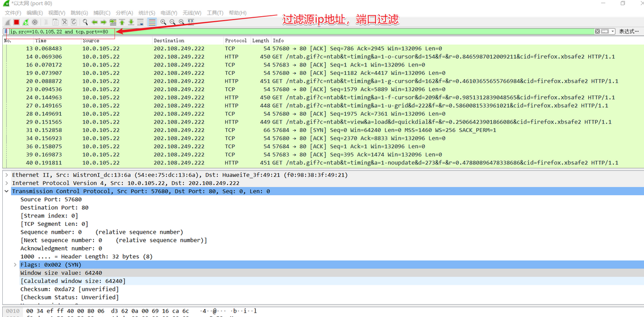Select Checksum: 0xda72 [unverified] field
The width and height of the screenshot is (644, 317).
click(x=69, y=290)
